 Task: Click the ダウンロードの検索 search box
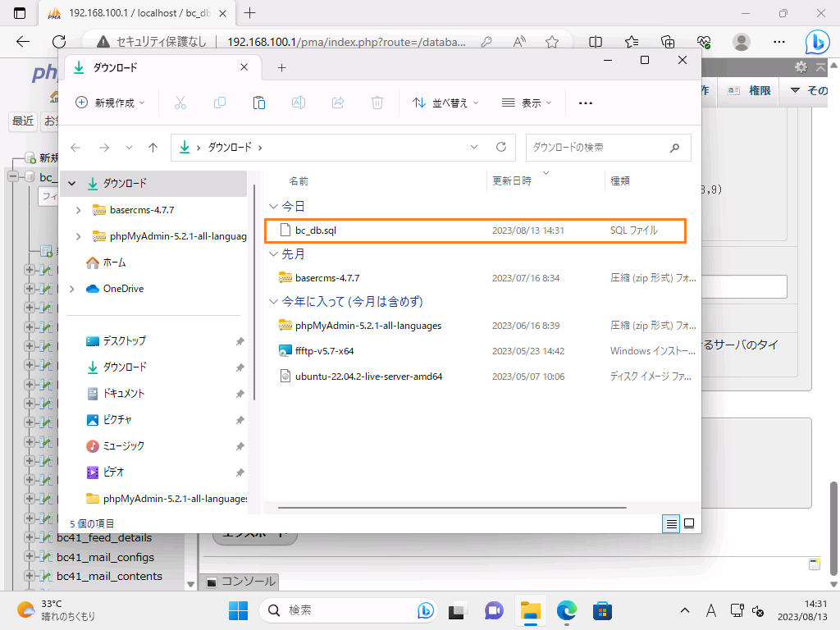coord(599,148)
